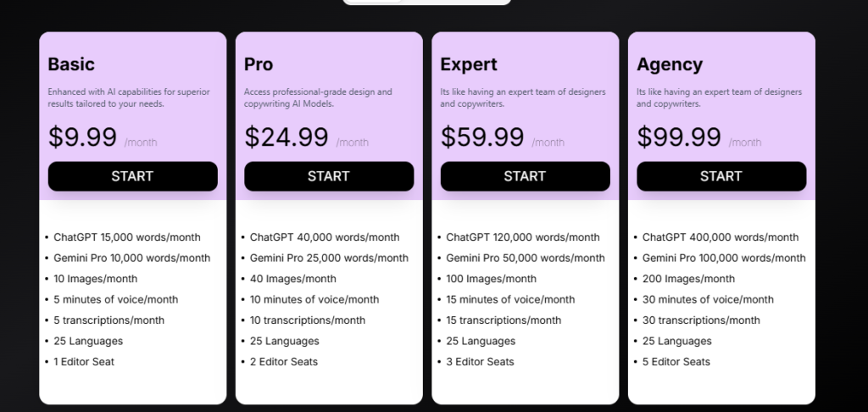Click 'Gemini Pro 25,000 words/month' feature
The image size is (868, 412).
329,258
